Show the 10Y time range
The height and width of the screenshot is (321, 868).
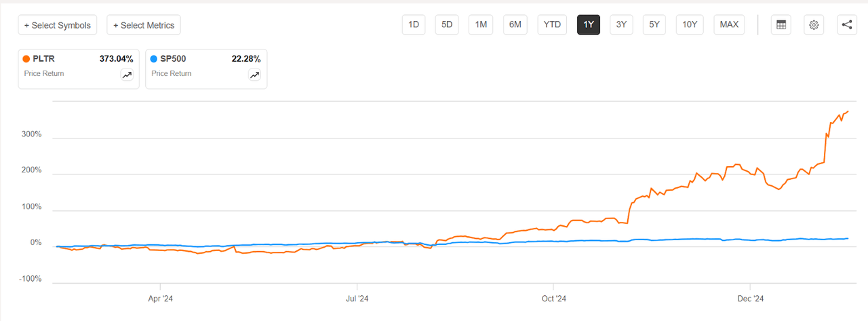click(690, 25)
